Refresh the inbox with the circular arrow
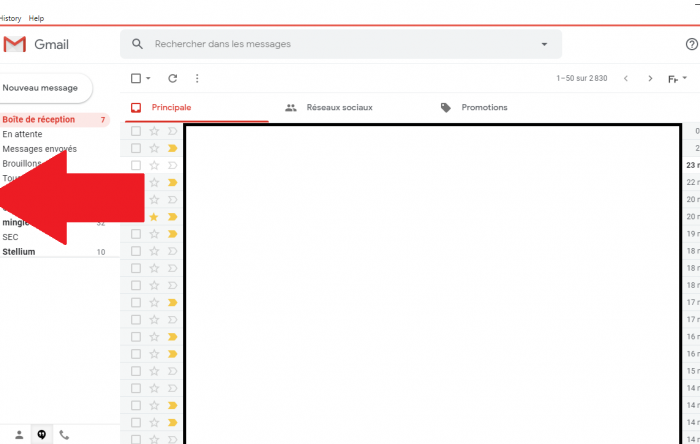The height and width of the screenshot is (444, 700). (173, 79)
